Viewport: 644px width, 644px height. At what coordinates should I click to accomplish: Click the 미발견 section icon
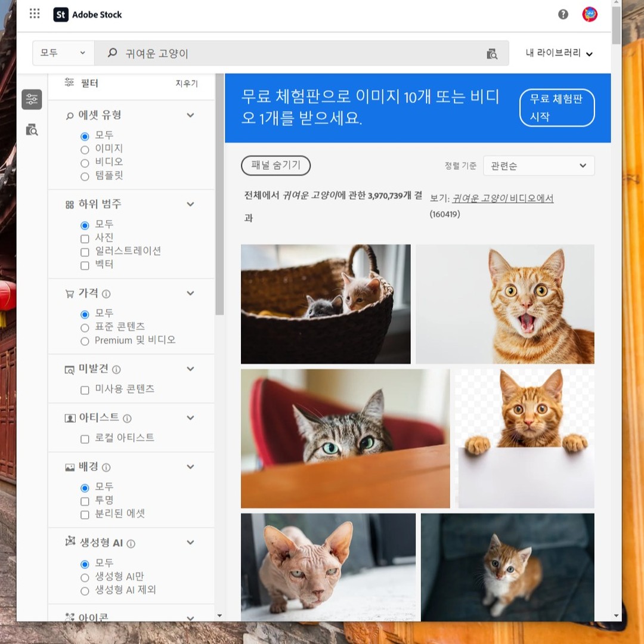tap(70, 370)
